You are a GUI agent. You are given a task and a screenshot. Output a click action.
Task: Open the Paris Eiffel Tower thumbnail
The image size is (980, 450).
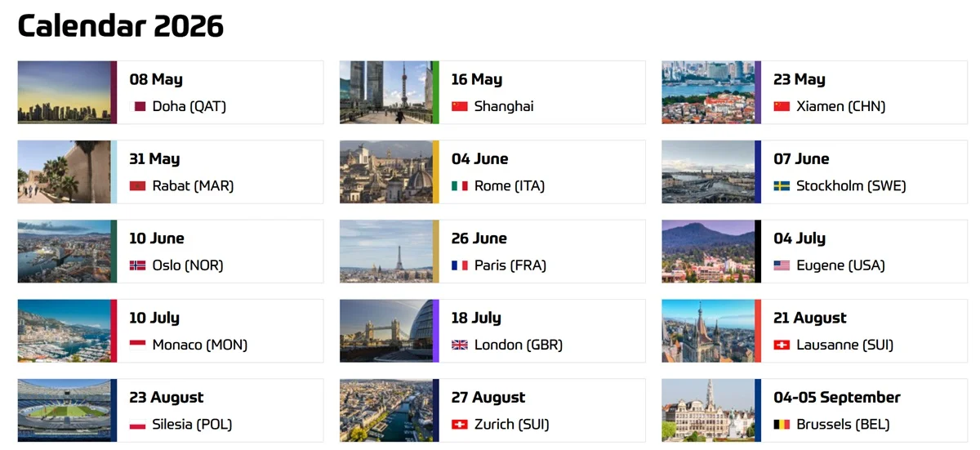pos(386,252)
